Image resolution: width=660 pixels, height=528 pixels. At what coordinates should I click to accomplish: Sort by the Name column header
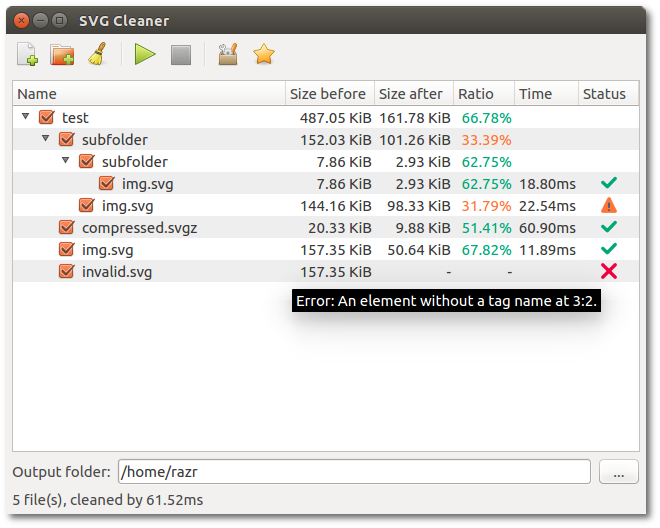pyautogui.click(x=149, y=93)
